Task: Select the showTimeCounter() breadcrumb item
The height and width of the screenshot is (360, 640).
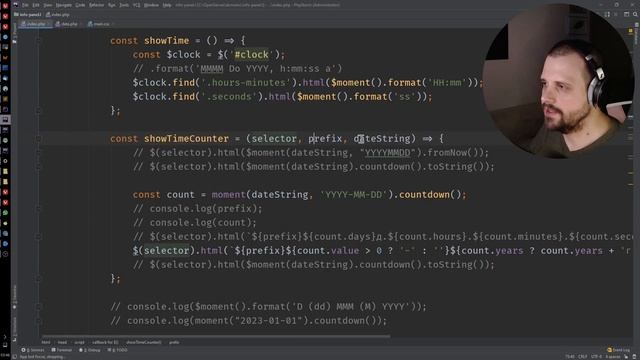Action: click(143, 342)
